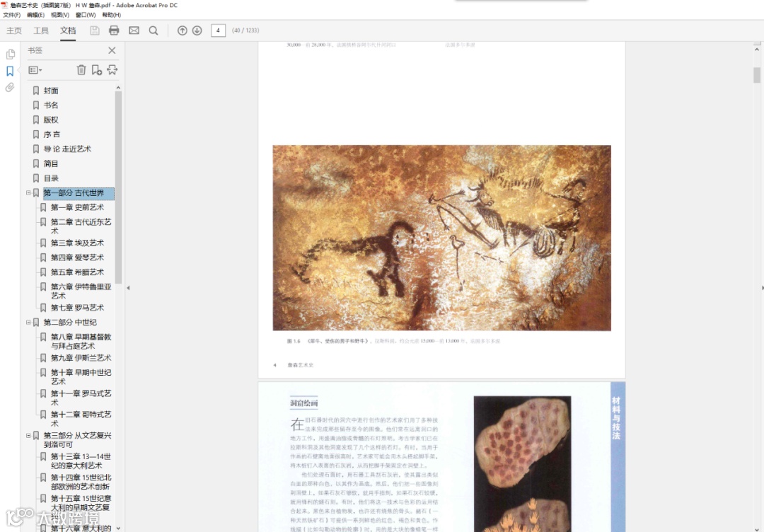Jump to 导论 走近艺术 bookmark
The image size is (764, 532).
click(x=67, y=149)
